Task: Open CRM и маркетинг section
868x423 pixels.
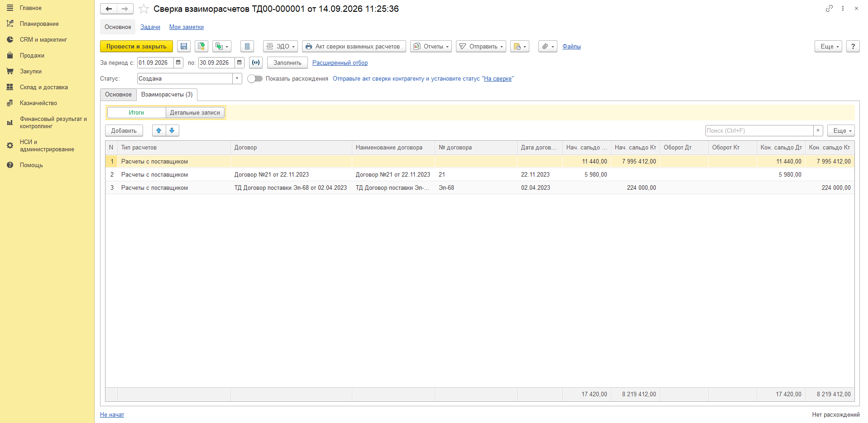Action: point(43,40)
